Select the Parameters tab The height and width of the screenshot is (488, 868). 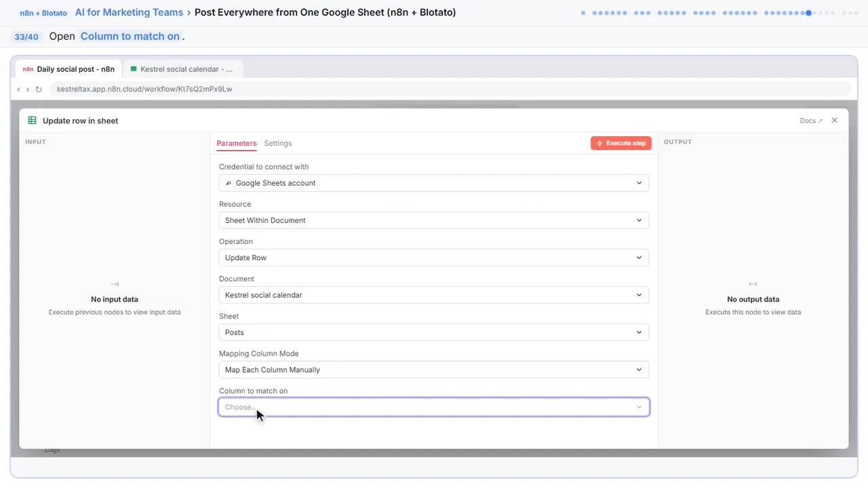(x=237, y=143)
